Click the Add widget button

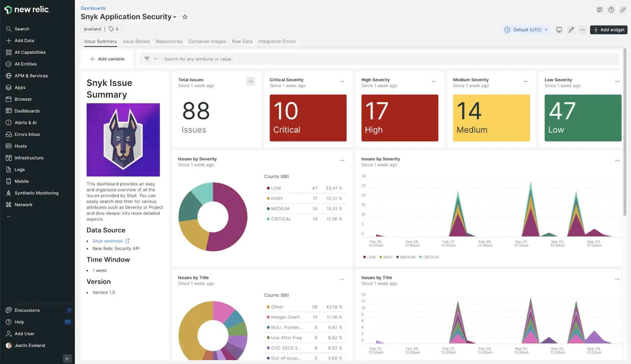609,30
